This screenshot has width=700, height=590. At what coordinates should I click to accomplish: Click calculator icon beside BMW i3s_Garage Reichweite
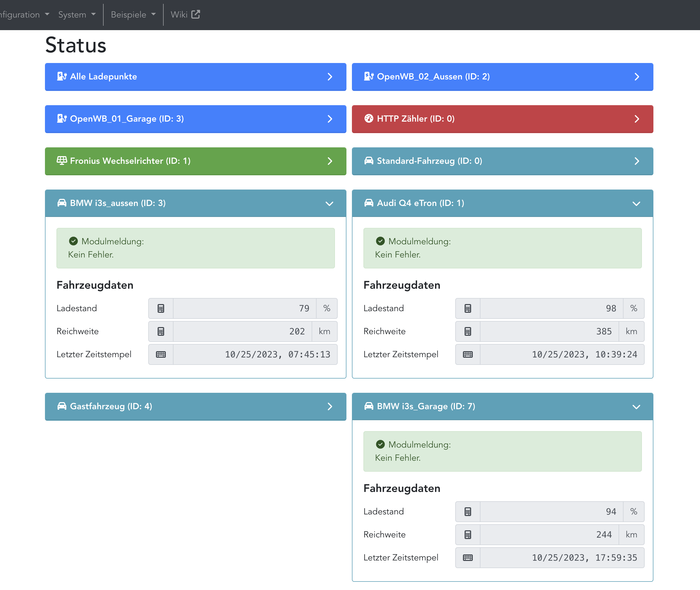click(468, 535)
